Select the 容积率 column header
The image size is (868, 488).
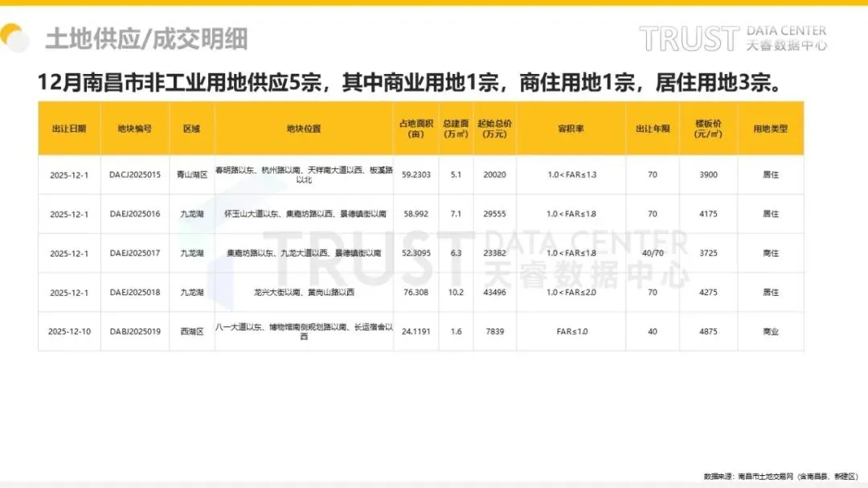point(571,129)
